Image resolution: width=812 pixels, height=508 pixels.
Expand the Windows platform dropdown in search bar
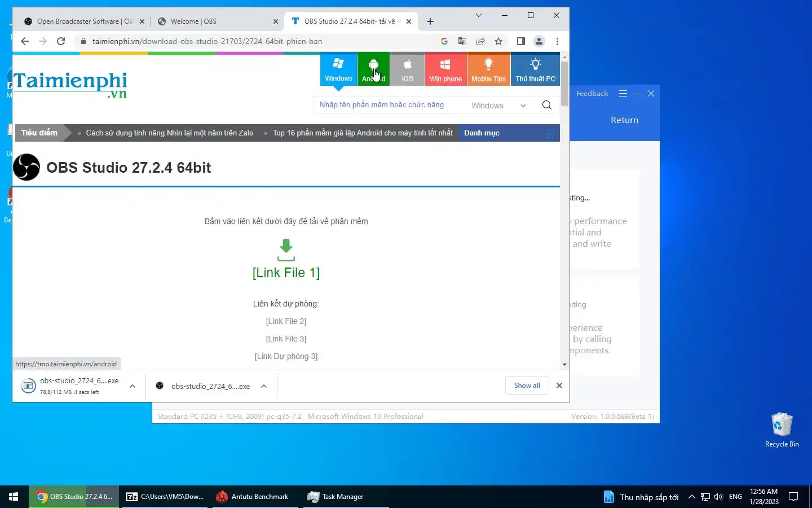click(499, 106)
